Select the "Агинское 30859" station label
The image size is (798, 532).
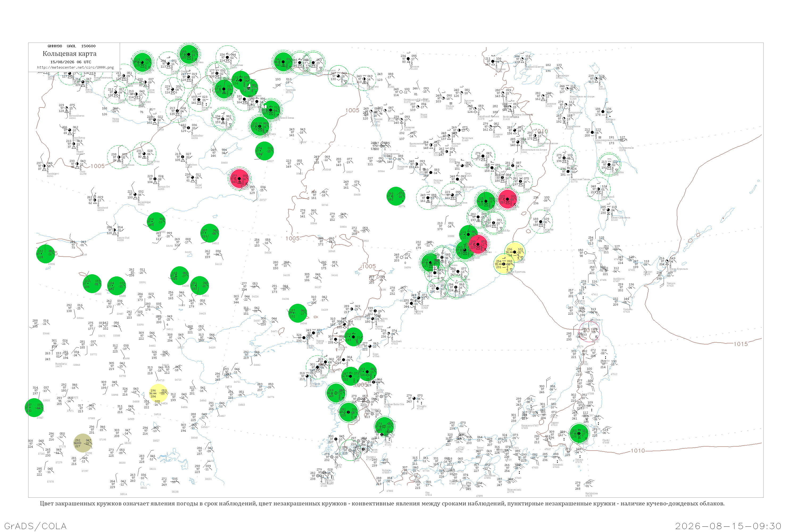206,109
